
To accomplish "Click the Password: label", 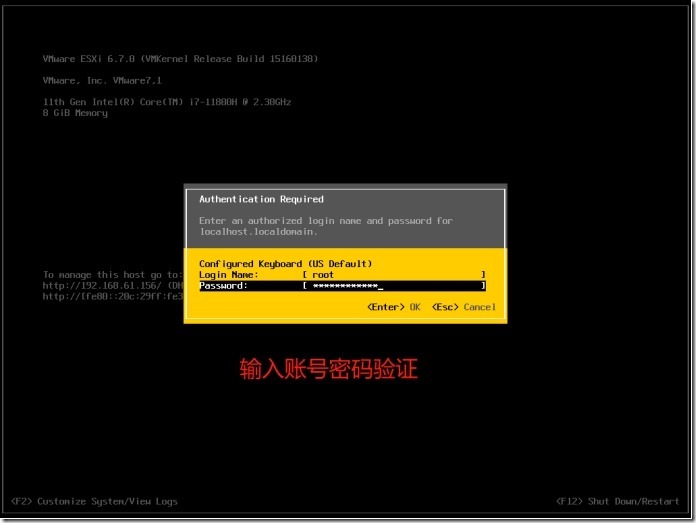I will tap(223, 285).
